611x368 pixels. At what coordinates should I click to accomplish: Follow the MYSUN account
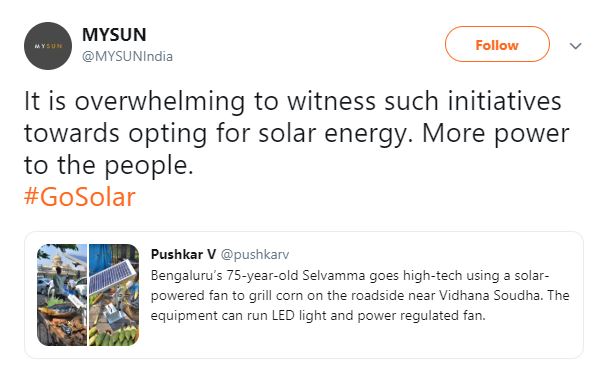(497, 44)
